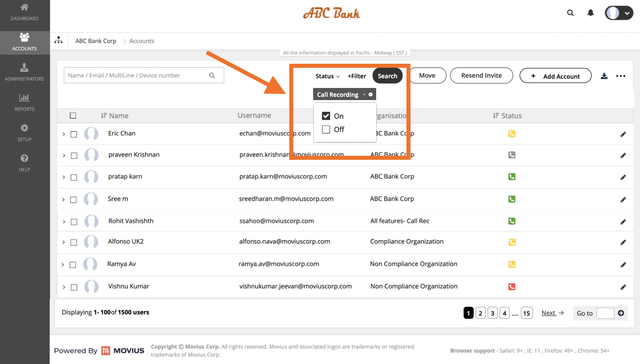Screen dimensions: 640x364
Task: Click the Go to page arrow button
Action: 621,313
